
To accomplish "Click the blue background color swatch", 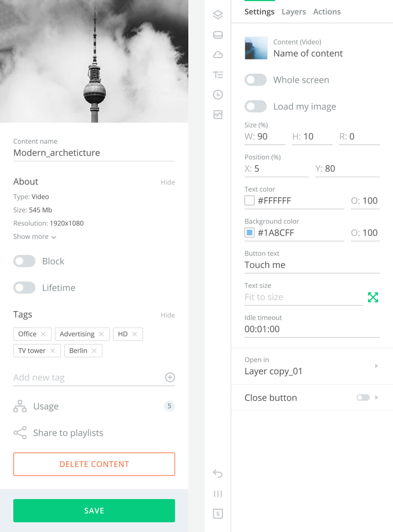I will point(250,233).
